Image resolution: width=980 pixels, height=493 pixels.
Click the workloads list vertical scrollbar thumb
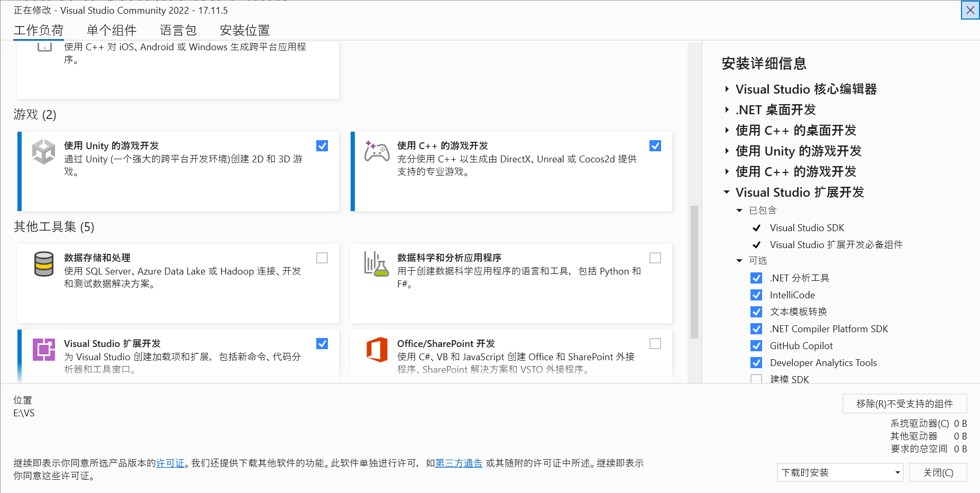click(694, 272)
